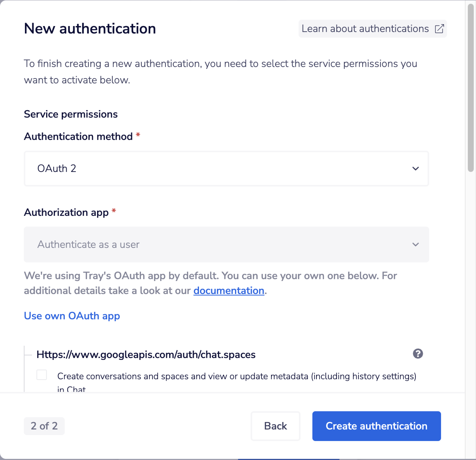Open the Authenticate as a user dropdown
This screenshot has width=476, height=460.
point(226,245)
